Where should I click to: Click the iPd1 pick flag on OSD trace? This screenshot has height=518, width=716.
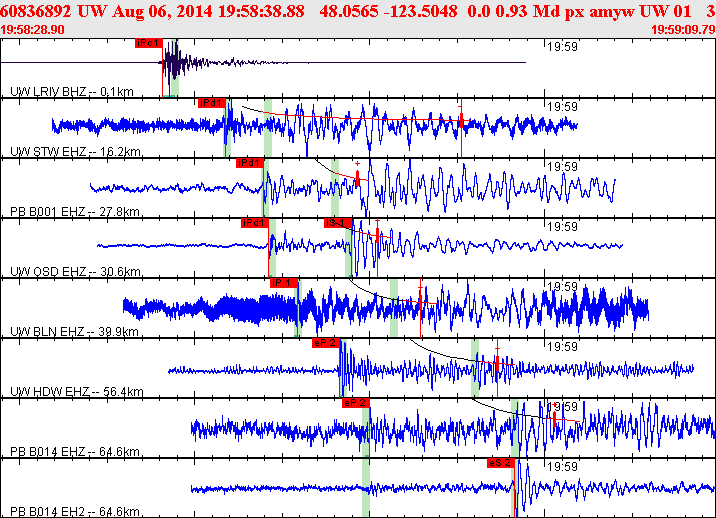point(255,223)
